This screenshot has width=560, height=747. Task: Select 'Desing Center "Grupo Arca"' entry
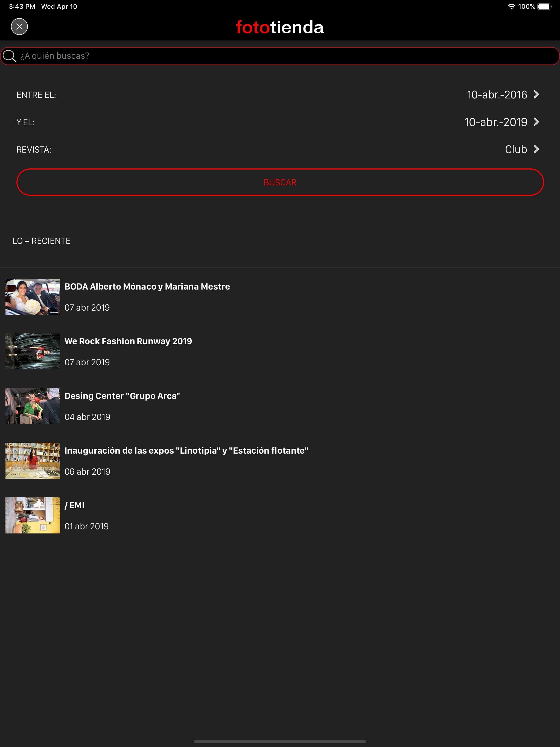[122, 396]
